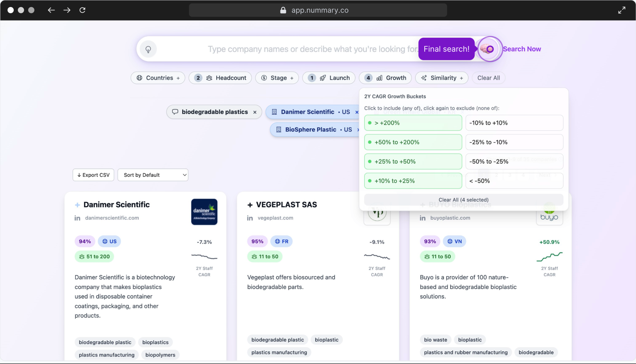Click the Danimer Scientific card title
This screenshot has width=636, height=364.
(117, 205)
